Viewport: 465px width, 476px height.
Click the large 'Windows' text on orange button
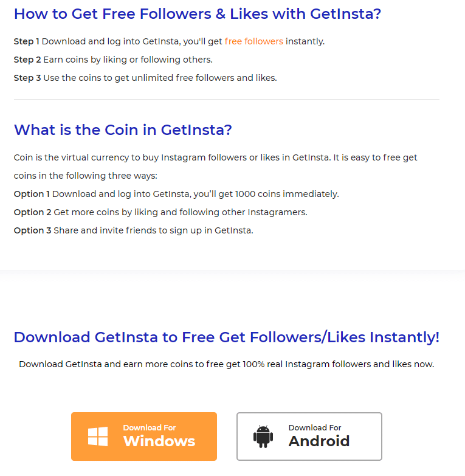pos(159,441)
